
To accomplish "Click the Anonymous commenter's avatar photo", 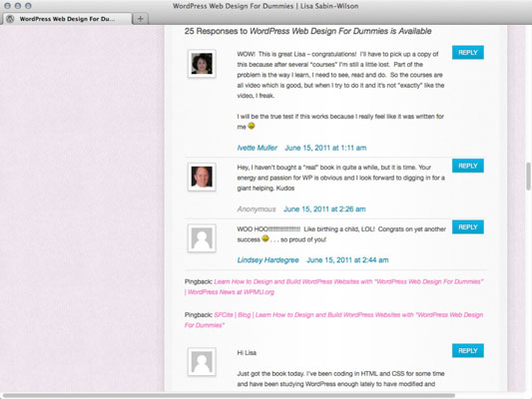I will click(202, 177).
